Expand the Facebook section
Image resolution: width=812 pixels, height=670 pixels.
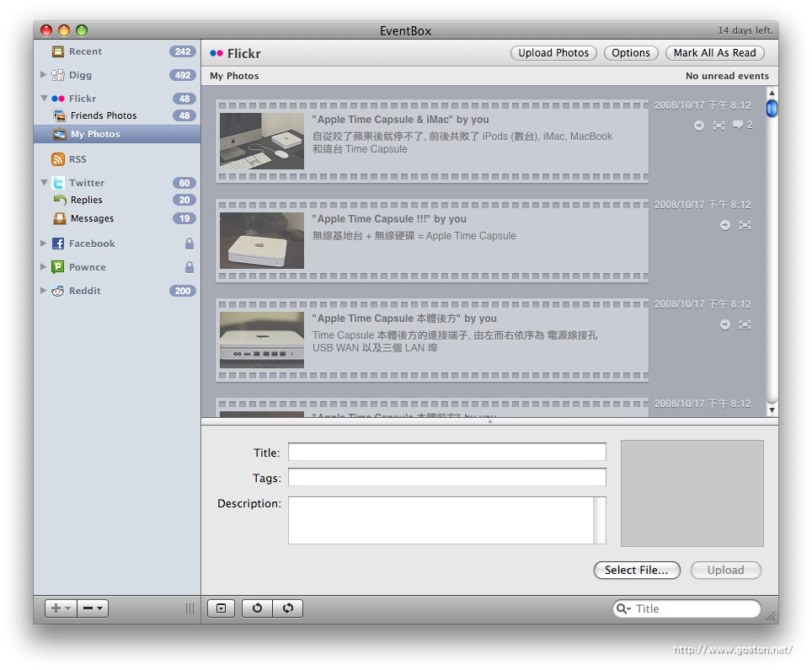click(x=44, y=243)
